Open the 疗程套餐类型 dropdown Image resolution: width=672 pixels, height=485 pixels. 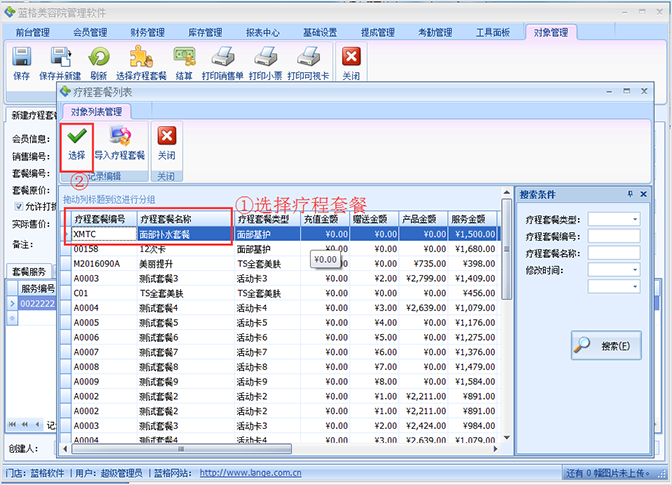coord(635,219)
